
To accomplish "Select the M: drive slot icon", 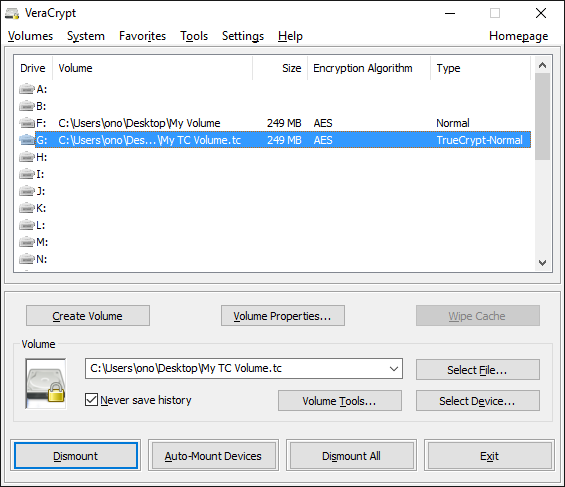I will (27, 242).
